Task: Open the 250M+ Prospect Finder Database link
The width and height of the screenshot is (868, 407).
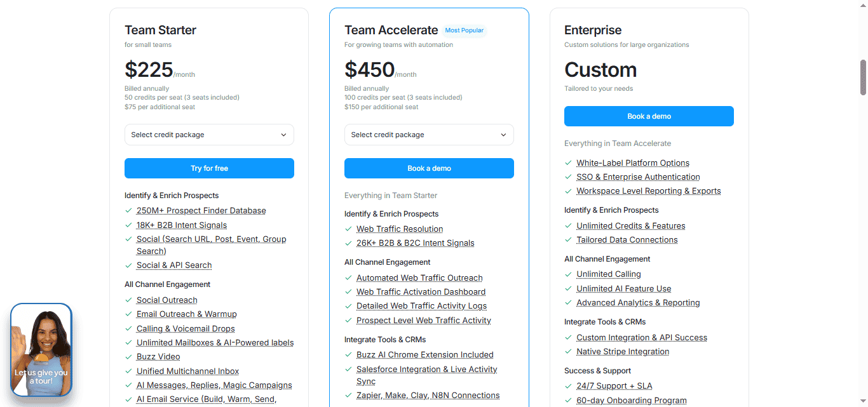Action: [201, 210]
